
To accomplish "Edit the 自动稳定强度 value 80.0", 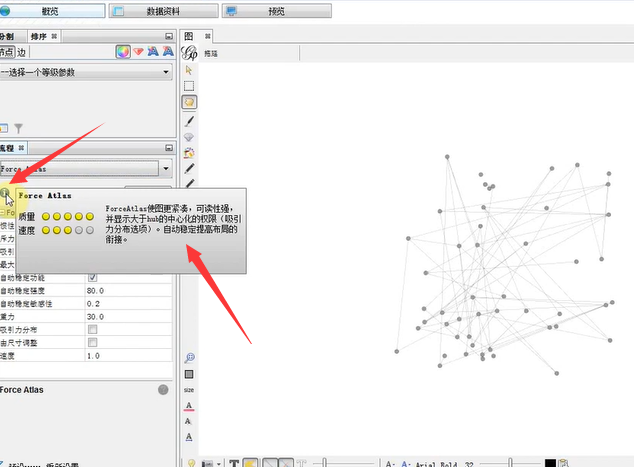I will [x=129, y=291].
